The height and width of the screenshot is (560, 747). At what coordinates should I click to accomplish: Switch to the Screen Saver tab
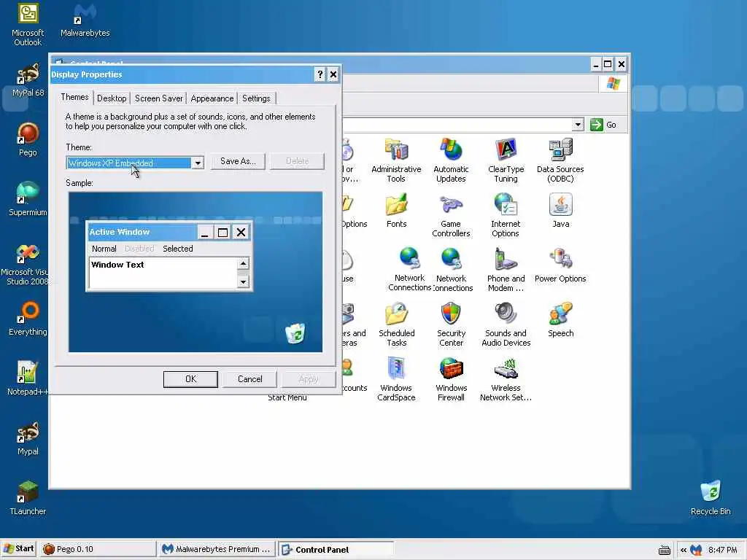pyautogui.click(x=158, y=98)
